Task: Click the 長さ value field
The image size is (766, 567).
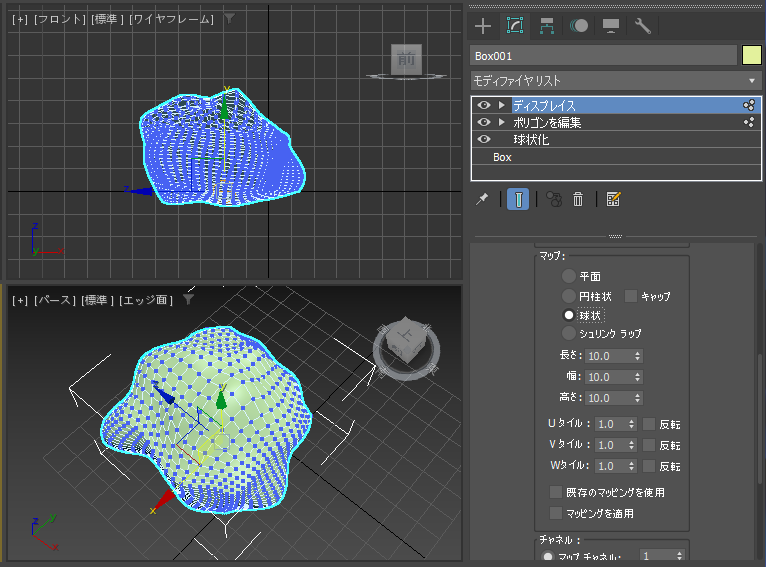Action: point(609,356)
